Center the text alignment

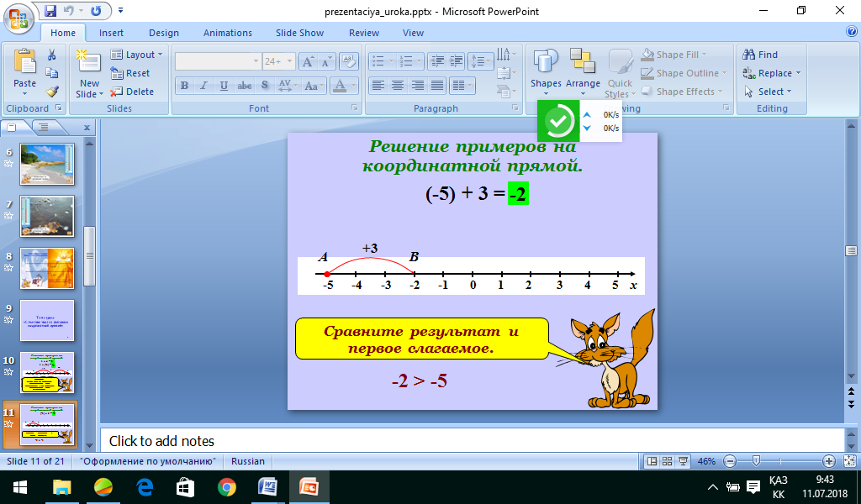point(398,86)
